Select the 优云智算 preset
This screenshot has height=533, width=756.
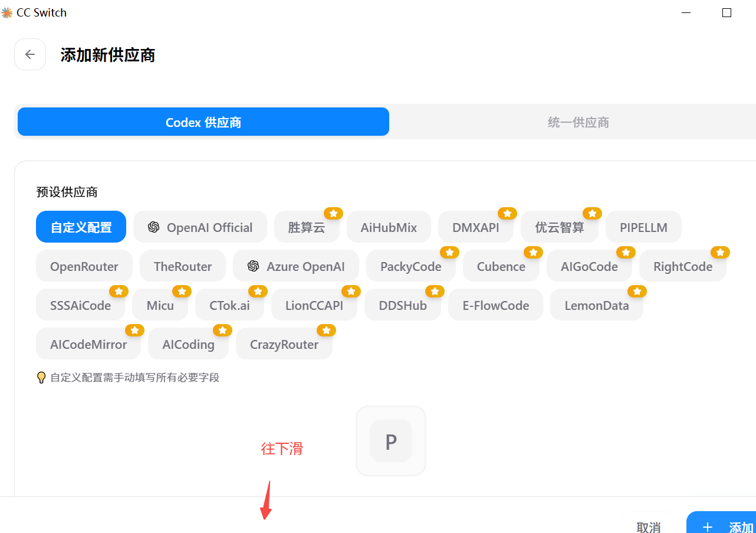pos(560,227)
